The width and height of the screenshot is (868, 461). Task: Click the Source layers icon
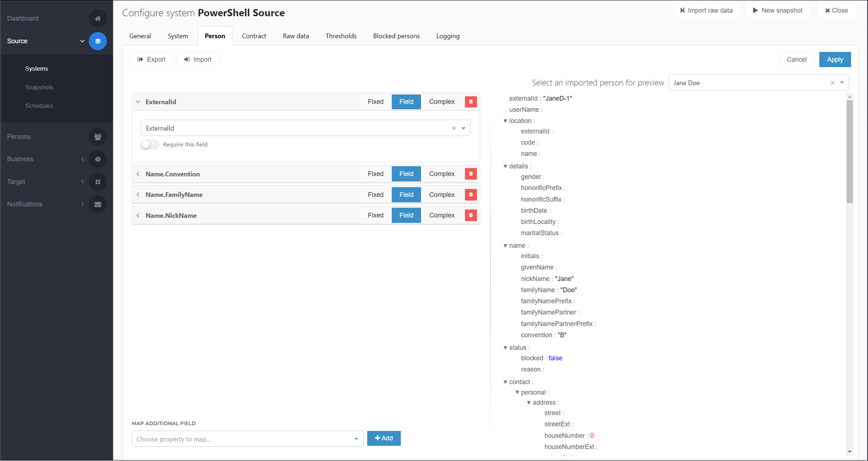(x=98, y=41)
